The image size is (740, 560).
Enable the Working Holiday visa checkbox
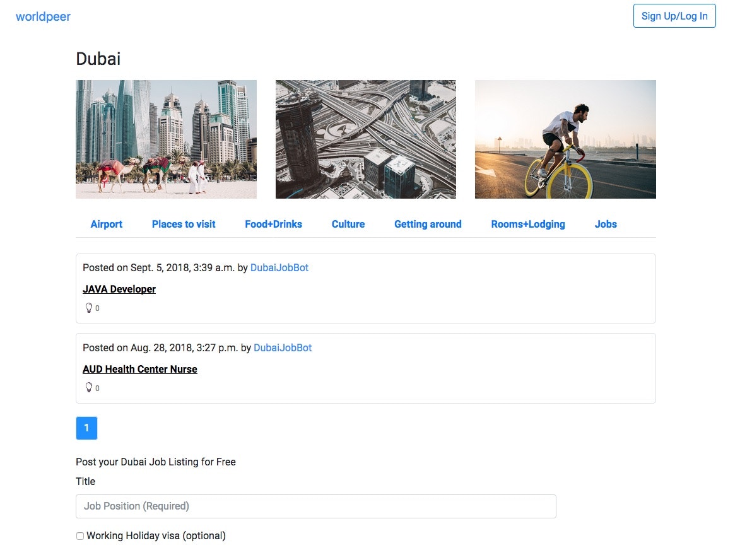coord(80,535)
